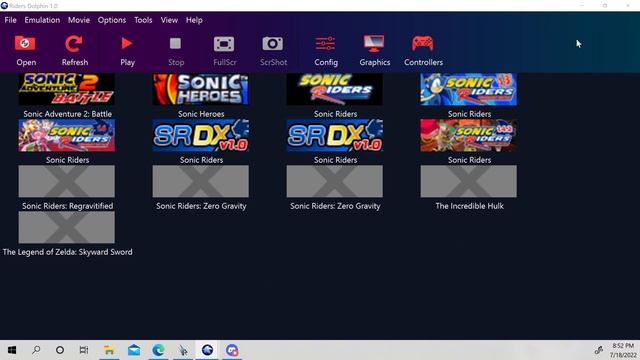640x360 pixels.
Task: Open File Explorer from the taskbar
Action: (x=109, y=350)
